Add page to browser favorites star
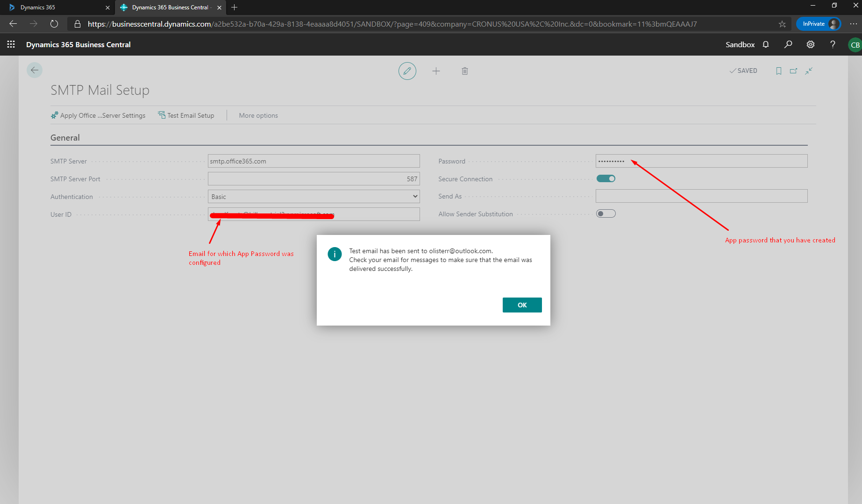 coord(782,24)
